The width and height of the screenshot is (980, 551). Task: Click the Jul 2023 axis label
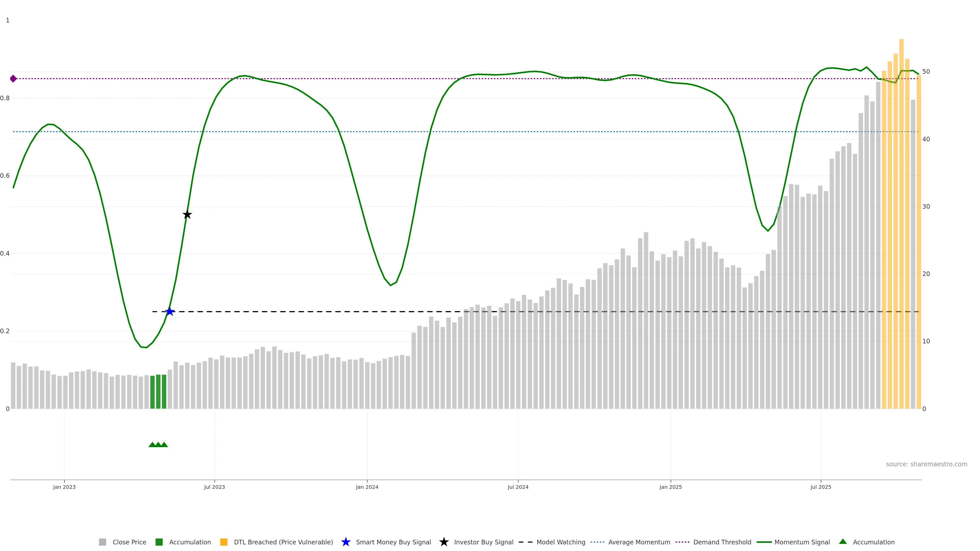point(214,487)
